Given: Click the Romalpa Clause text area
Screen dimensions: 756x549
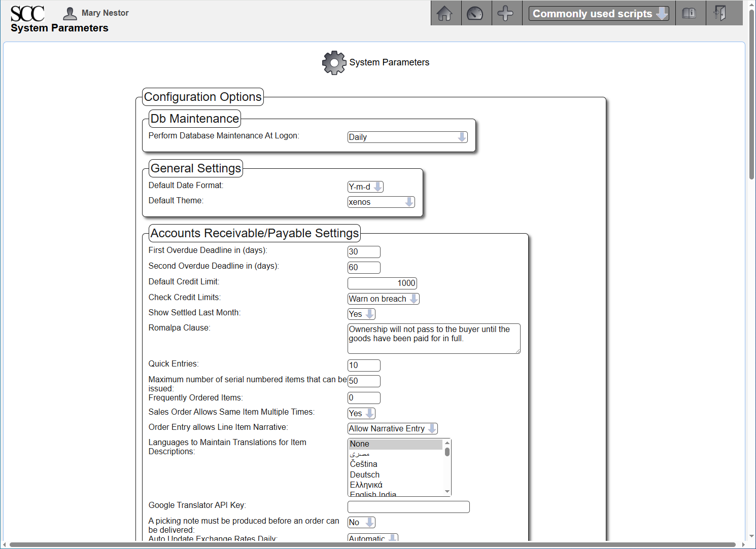Looking at the screenshot, I should coord(434,339).
